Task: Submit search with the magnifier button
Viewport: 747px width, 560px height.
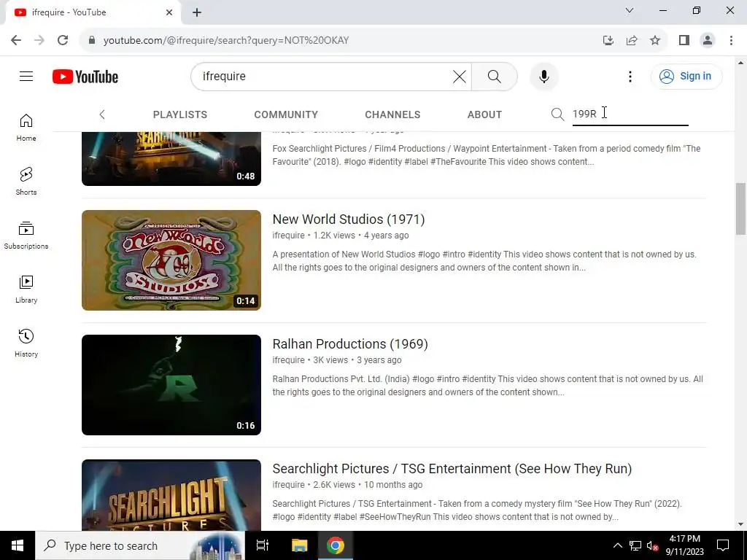Action: tap(494, 76)
